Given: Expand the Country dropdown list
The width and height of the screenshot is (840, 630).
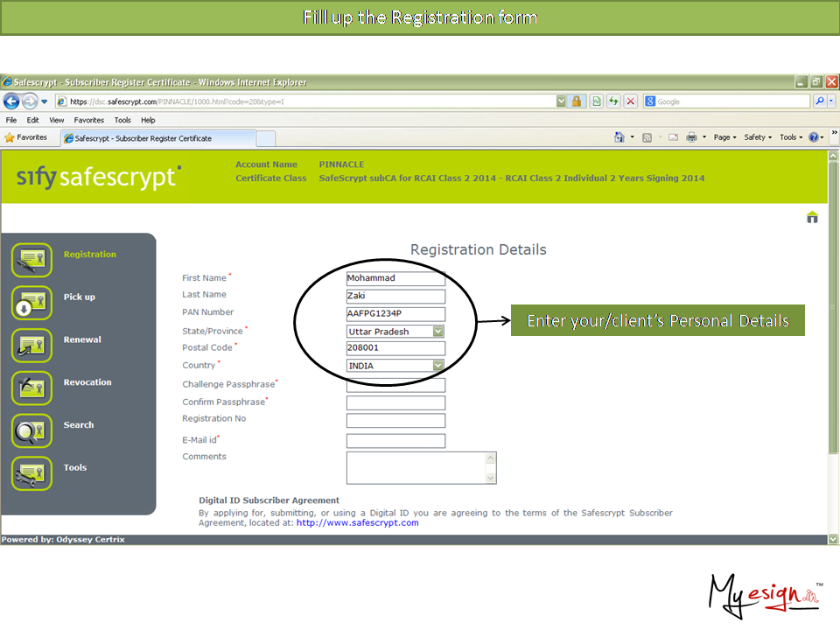Looking at the screenshot, I should [438, 366].
